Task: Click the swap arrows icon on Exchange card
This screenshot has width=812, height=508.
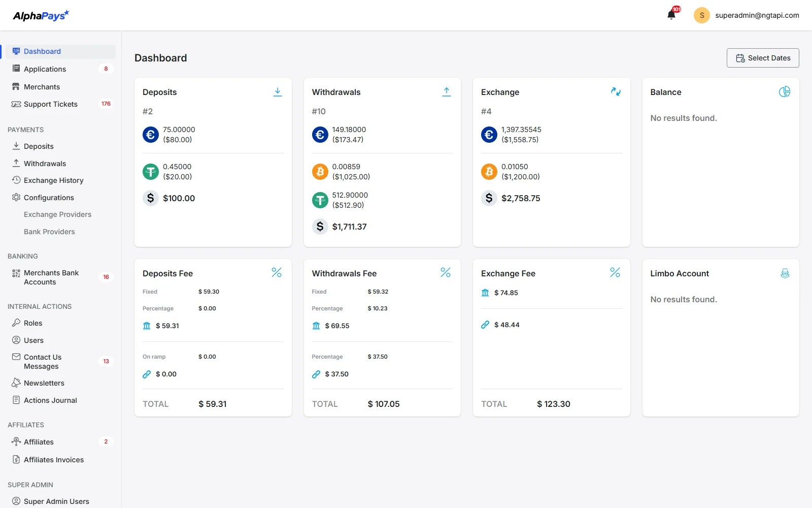Action: point(616,91)
